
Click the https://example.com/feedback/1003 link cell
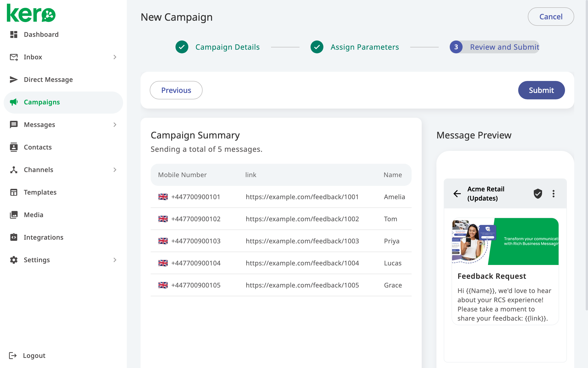click(302, 241)
